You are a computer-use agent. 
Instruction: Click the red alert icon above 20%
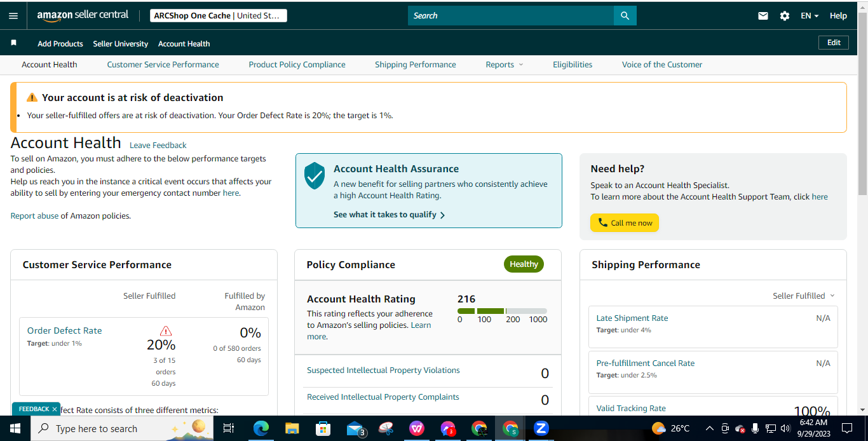tap(166, 331)
